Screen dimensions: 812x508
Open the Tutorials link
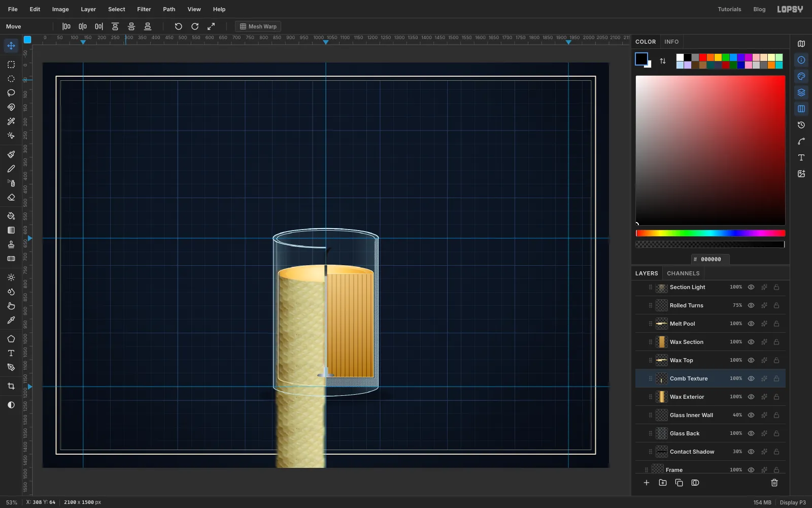(729, 9)
